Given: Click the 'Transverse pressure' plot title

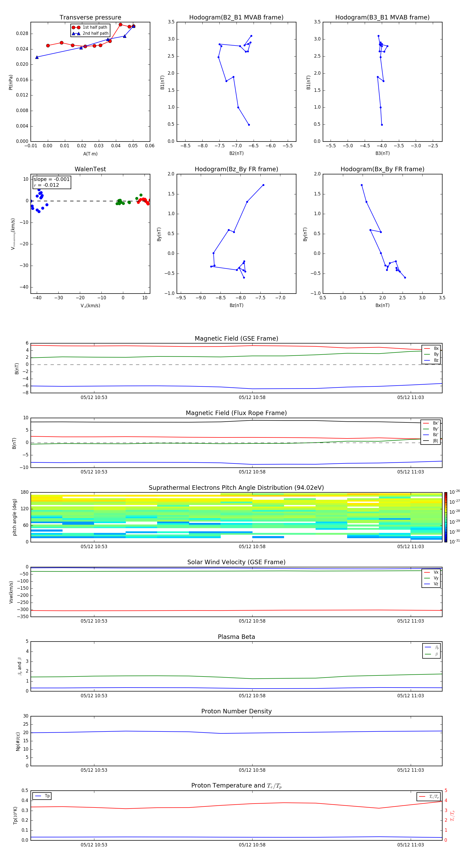Looking at the screenshot, I should tap(90, 18).
